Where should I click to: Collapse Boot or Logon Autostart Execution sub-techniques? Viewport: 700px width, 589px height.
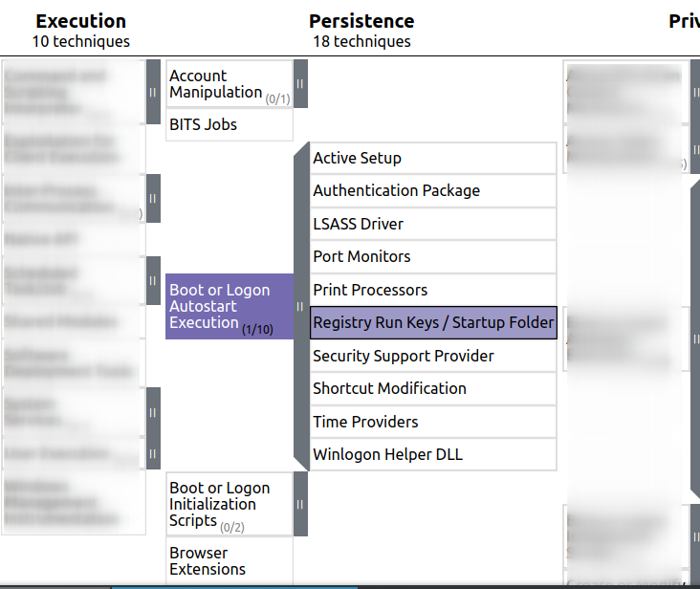point(300,307)
